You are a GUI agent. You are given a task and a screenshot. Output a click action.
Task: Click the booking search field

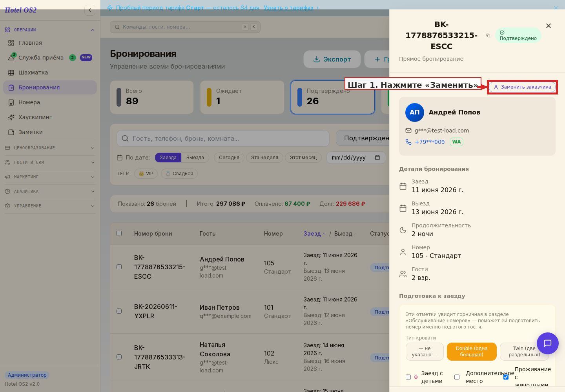pos(223,138)
